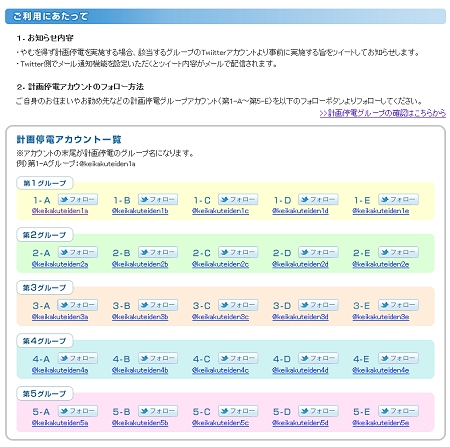Hit the follow button beside 3-B
The height and width of the screenshot is (447, 450).
tap(158, 305)
